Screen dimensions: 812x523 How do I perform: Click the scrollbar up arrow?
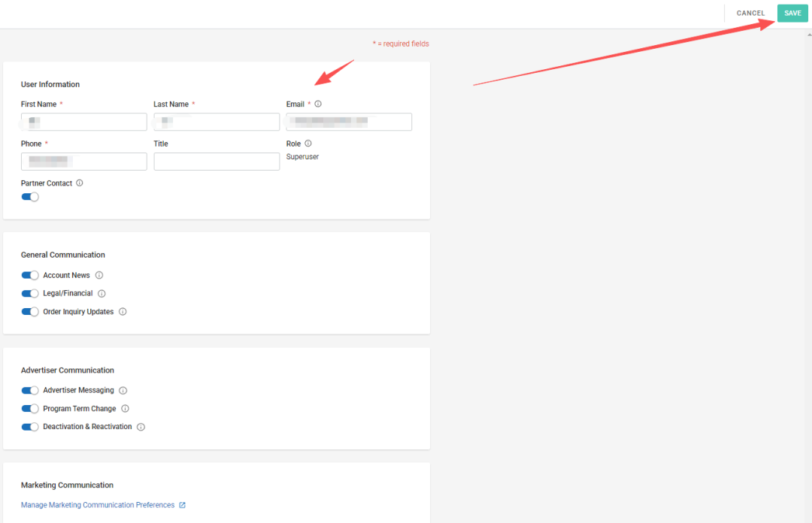point(809,35)
